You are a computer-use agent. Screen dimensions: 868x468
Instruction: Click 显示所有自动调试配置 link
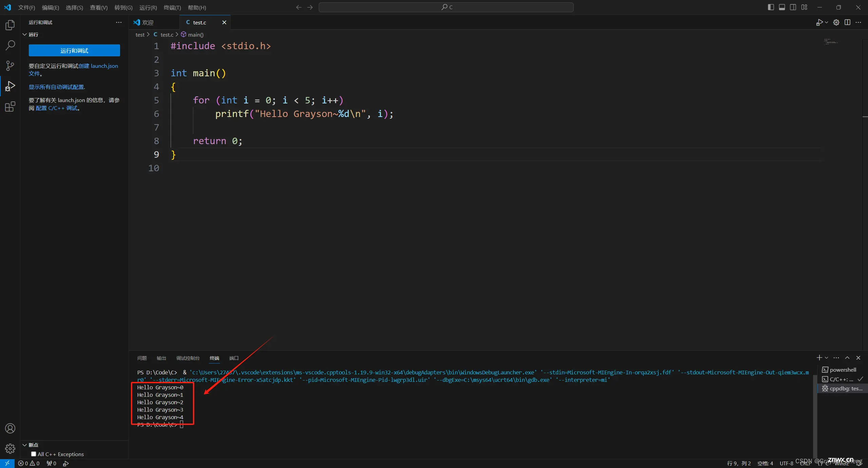tap(57, 87)
